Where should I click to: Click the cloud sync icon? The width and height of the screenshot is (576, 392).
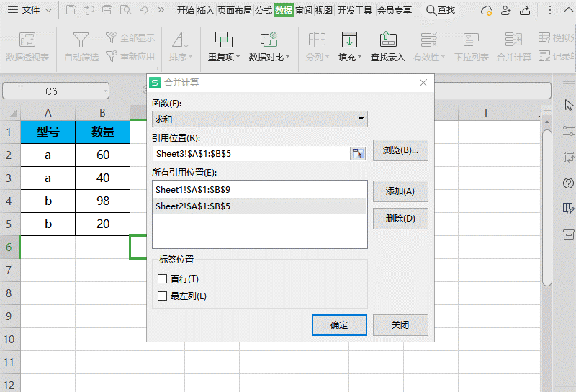487,11
